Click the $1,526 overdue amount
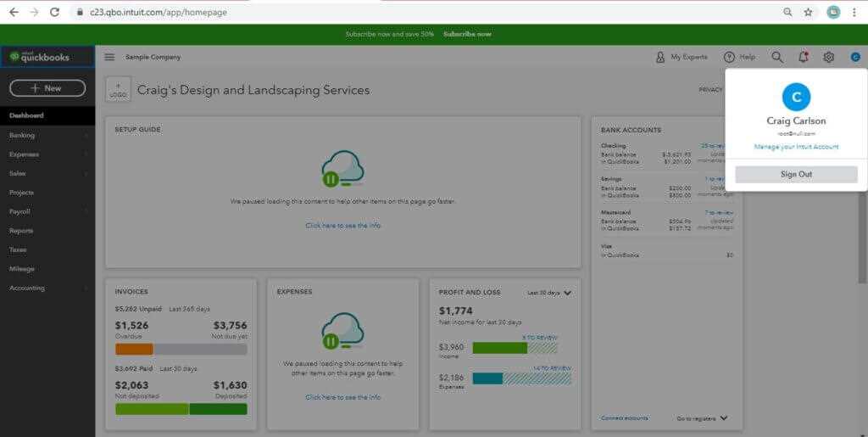 click(131, 326)
